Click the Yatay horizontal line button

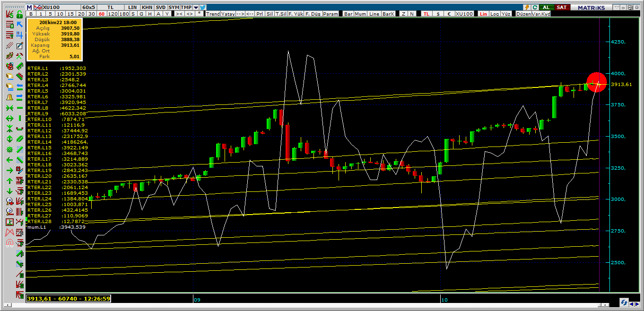pyautogui.click(x=228, y=14)
